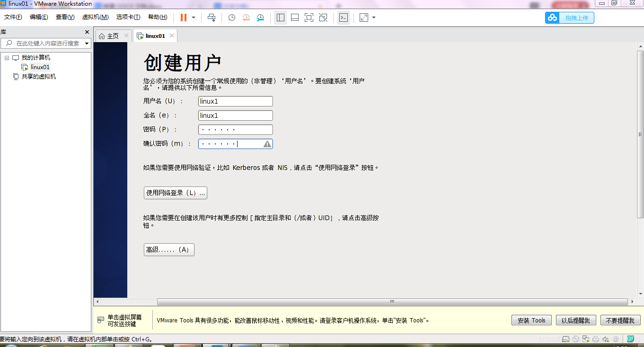Click the sound device status icon

pyautogui.click(x=606, y=339)
